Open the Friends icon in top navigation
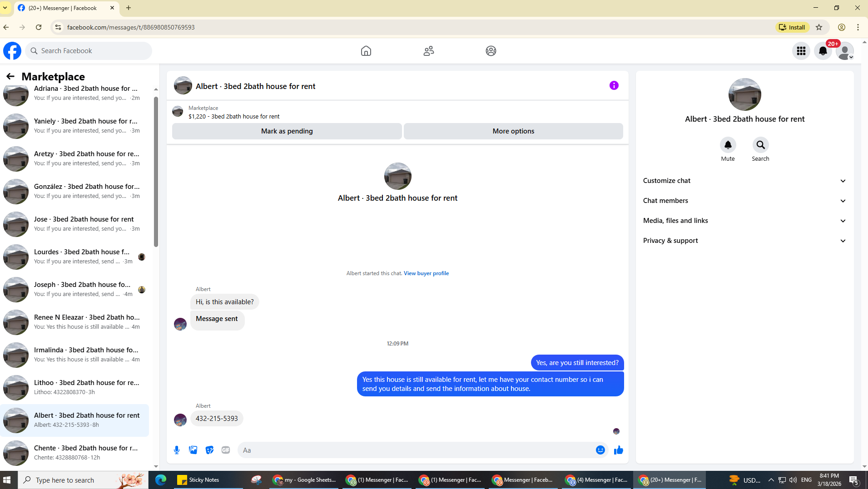The height and width of the screenshot is (489, 868). [x=429, y=51]
